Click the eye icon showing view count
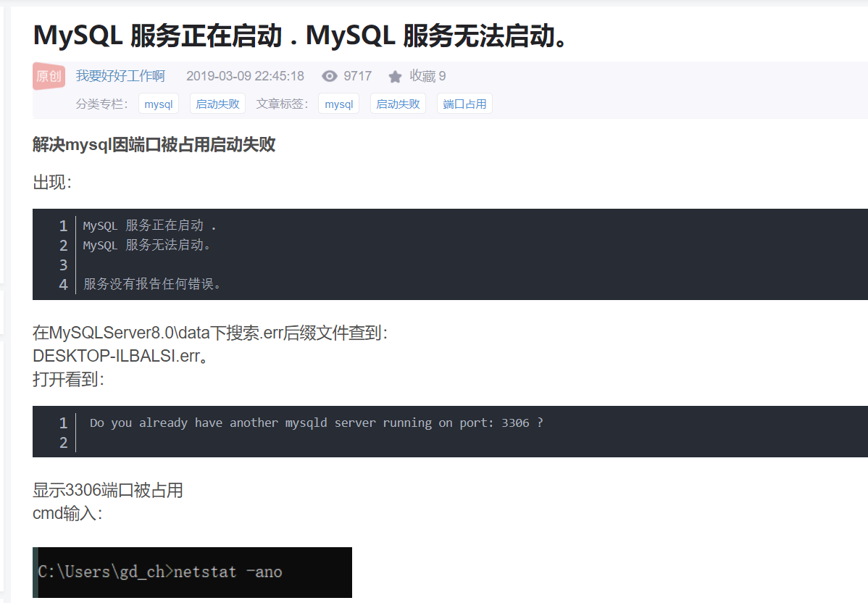 tap(328, 76)
